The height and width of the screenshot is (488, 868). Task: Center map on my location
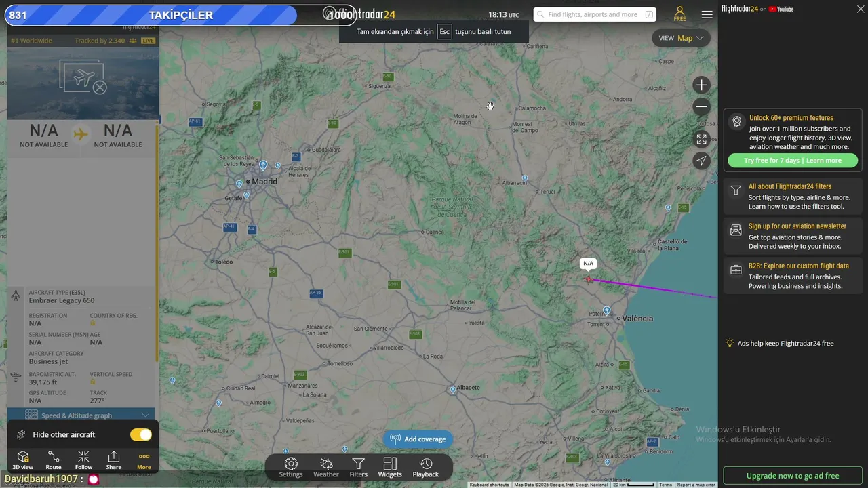tap(702, 161)
